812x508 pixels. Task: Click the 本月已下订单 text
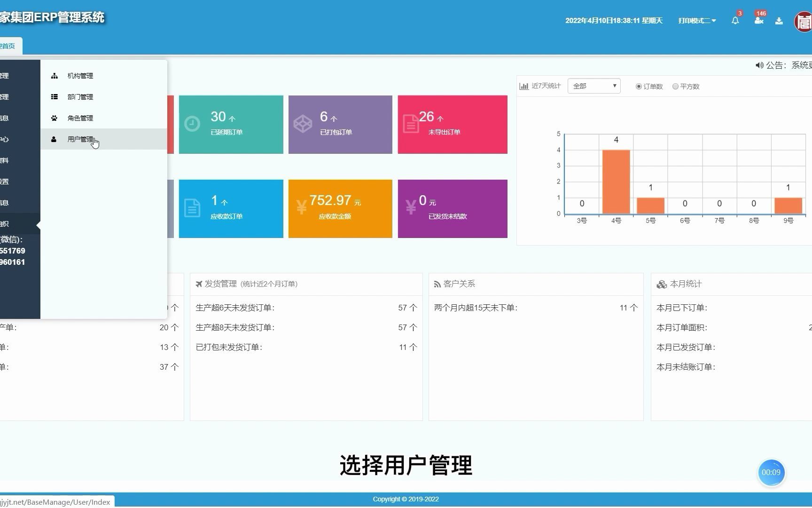[682, 308]
